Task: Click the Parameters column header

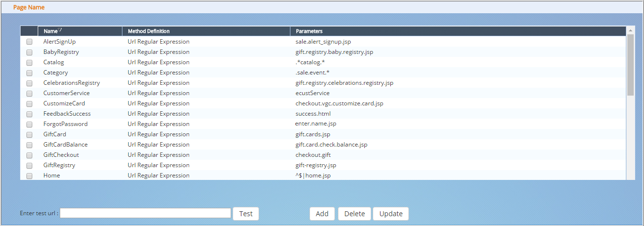Action: tap(458, 31)
